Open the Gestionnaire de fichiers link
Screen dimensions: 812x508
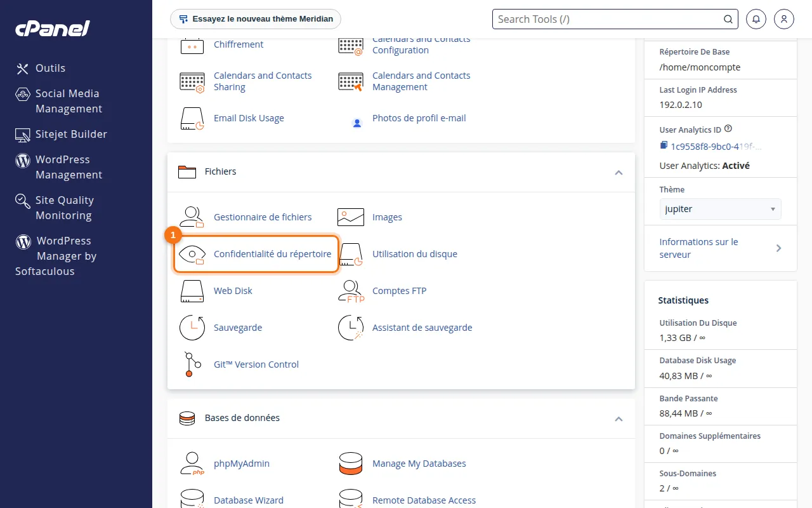(x=263, y=217)
